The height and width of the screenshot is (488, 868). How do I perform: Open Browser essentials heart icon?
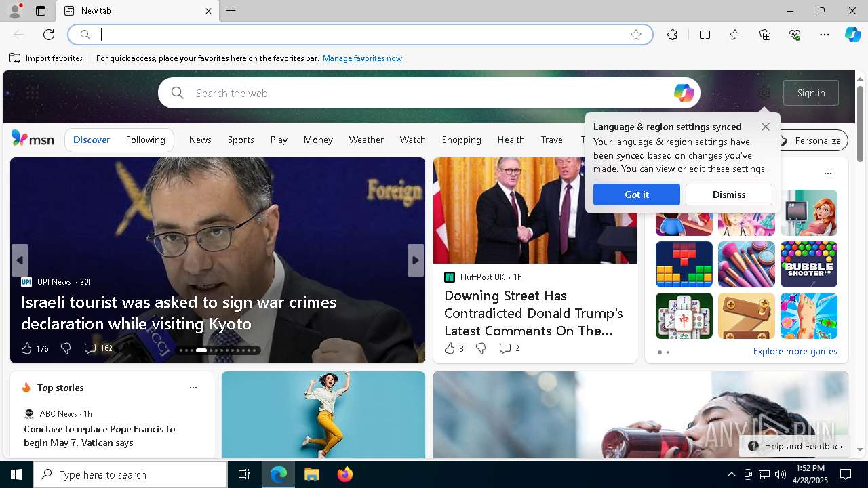[795, 35]
